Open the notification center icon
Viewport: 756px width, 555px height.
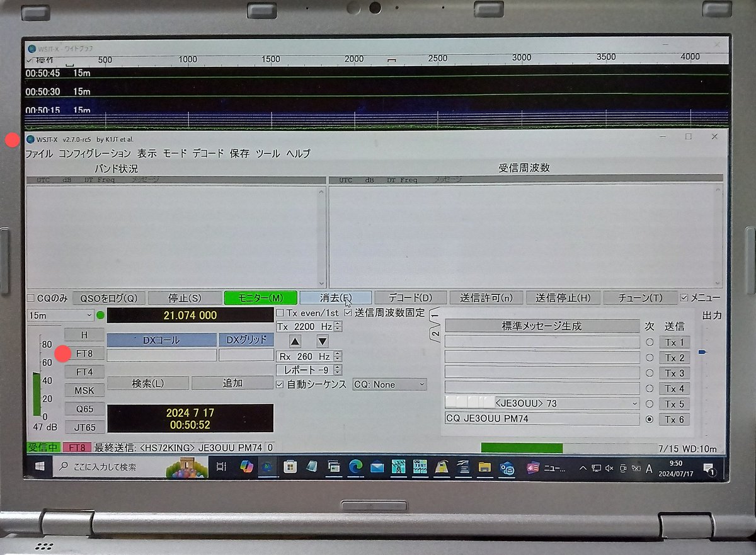pos(710,468)
